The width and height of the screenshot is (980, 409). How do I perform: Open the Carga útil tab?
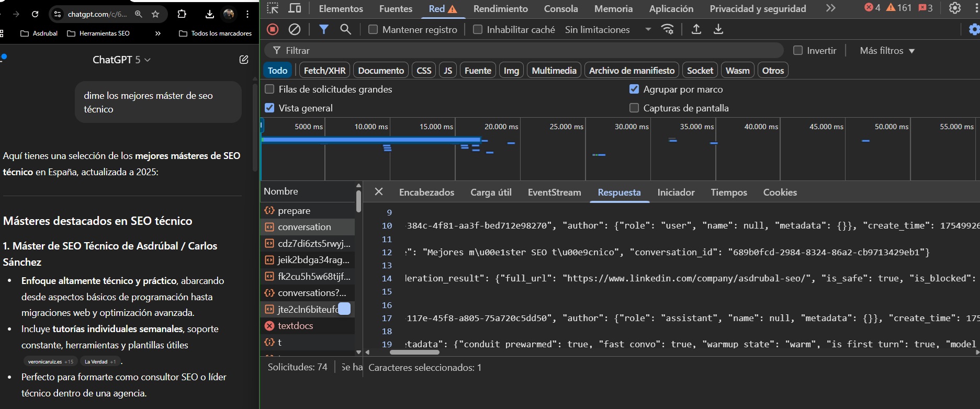pos(491,192)
